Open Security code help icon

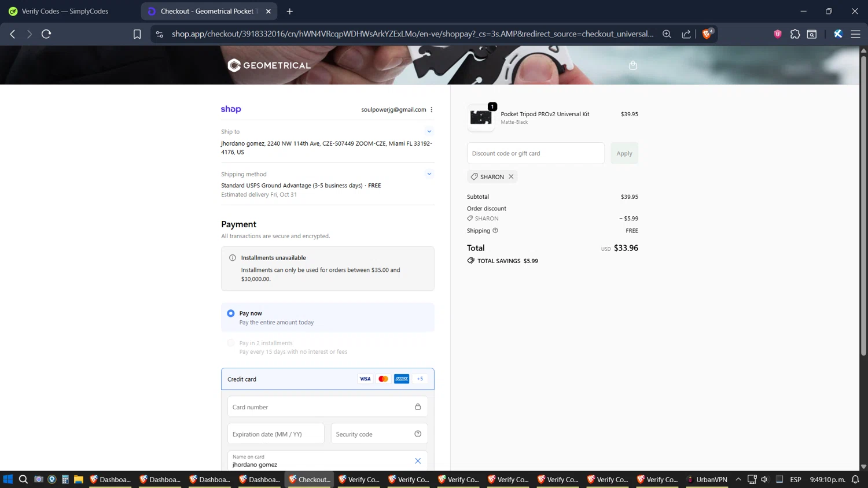pyautogui.click(x=418, y=434)
